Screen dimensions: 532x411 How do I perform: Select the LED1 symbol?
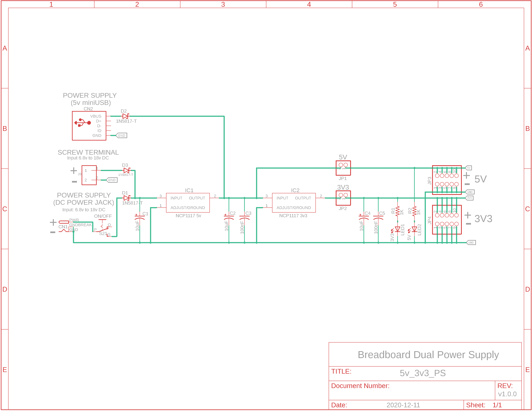pyautogui.click(x=398, y=229)
